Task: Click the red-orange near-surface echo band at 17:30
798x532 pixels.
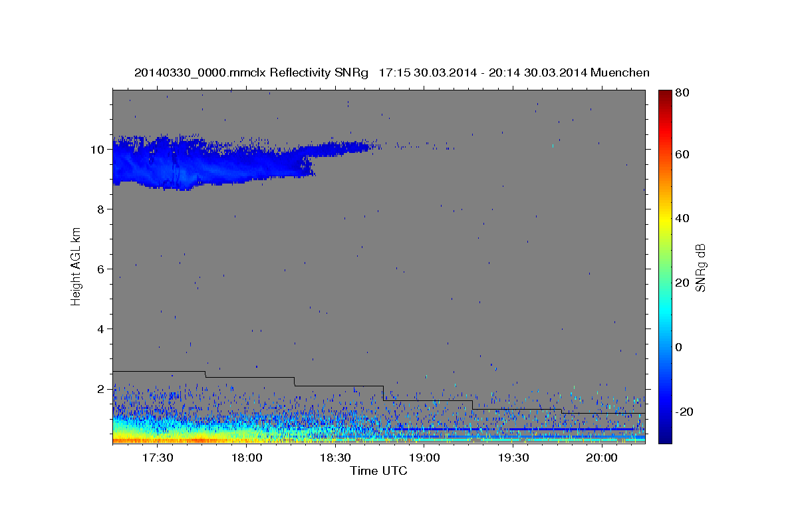Action: [158, 440]
